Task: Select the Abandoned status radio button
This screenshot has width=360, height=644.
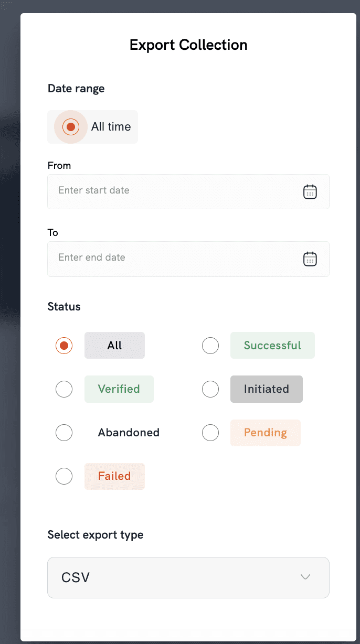Action: coord(64,433)
